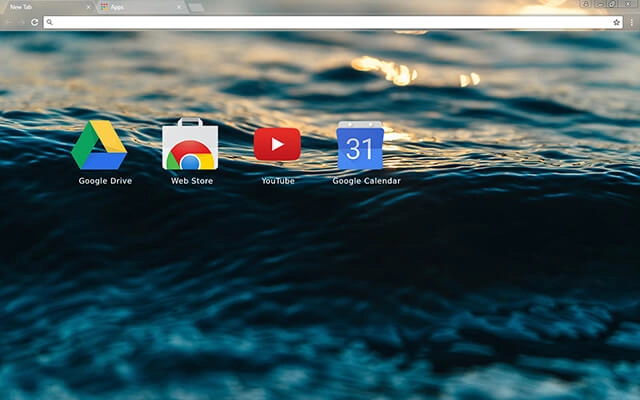Open the Chrome three-dot menu
This screenshot has width=640, height=400.
(x=632, y=22)
